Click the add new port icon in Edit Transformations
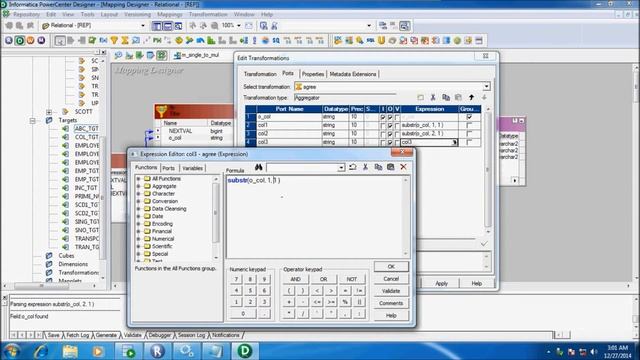This screenshot has width=640, height=360. [x=420, y=98]
